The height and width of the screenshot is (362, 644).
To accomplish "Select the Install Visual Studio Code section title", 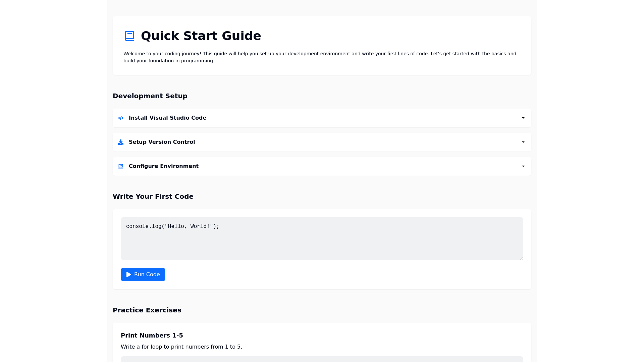I will click(x=167, y=118).
